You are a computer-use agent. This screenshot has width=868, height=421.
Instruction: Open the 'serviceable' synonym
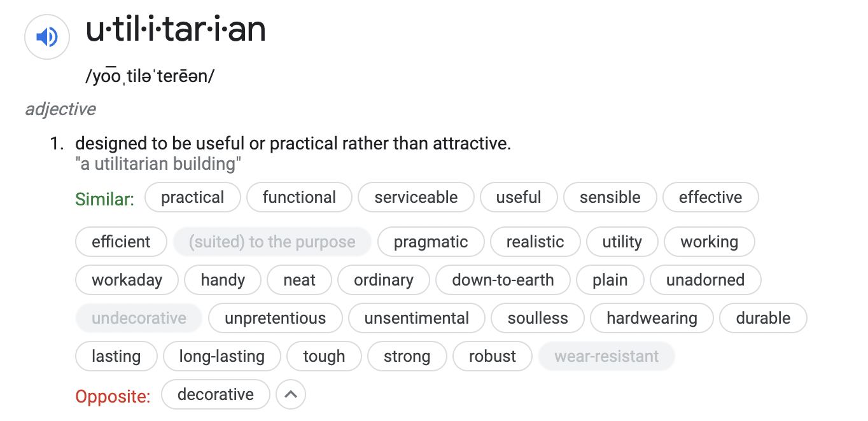pos(416,197)
